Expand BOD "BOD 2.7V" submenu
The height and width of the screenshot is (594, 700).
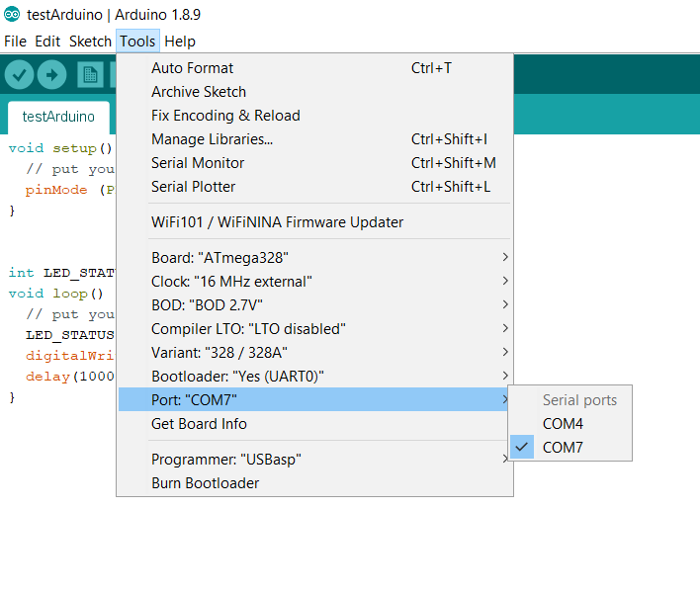coord(314,304)
